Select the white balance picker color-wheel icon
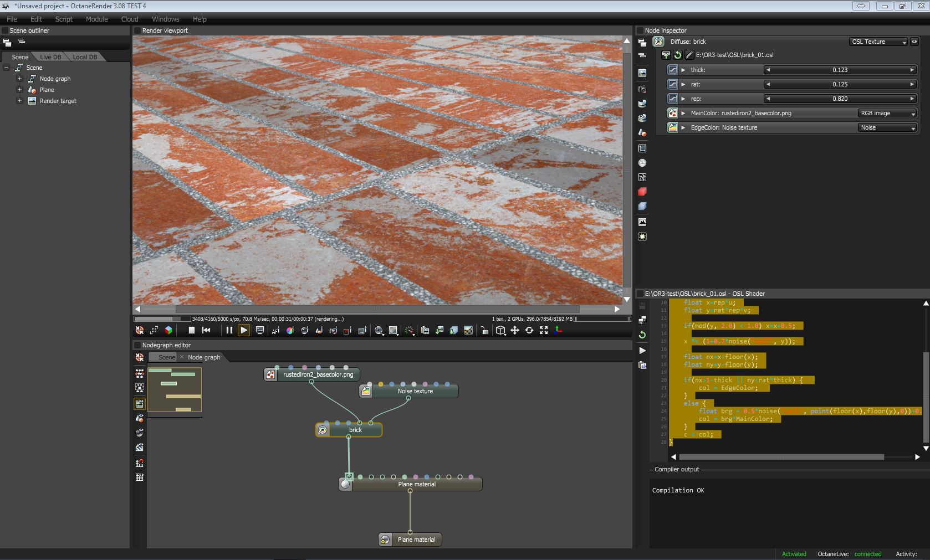Screen dimensions: 930x560 pyautogui.click(x=290, y=331)
